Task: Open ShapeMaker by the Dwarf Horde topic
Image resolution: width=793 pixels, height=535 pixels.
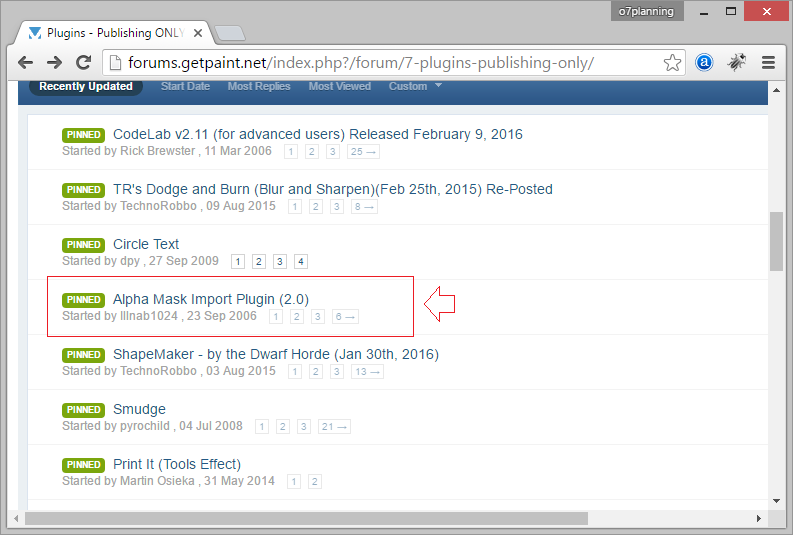Action: (276, 354)
